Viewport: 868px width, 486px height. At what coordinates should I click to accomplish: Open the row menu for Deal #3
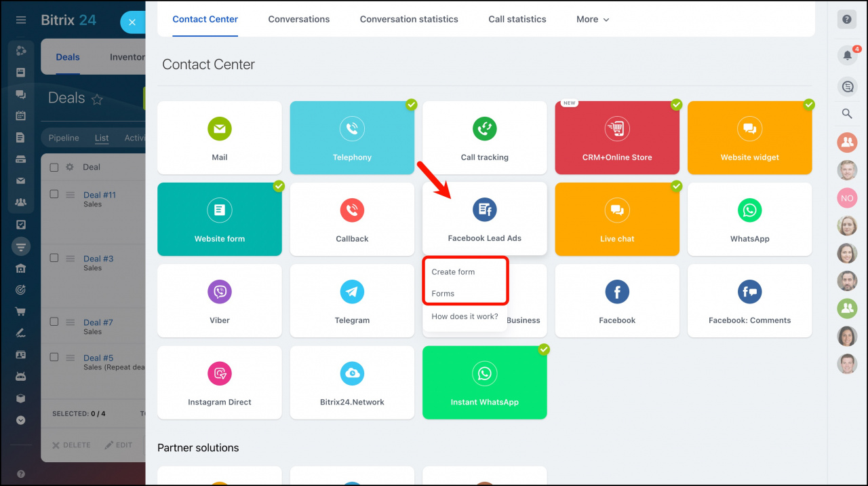tap(69, 259)
